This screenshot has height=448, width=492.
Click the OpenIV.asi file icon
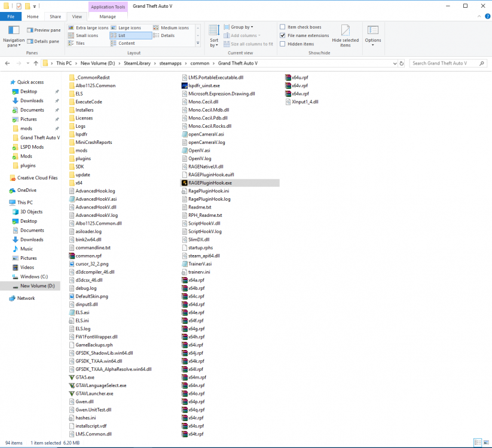[x=185, y=151]
